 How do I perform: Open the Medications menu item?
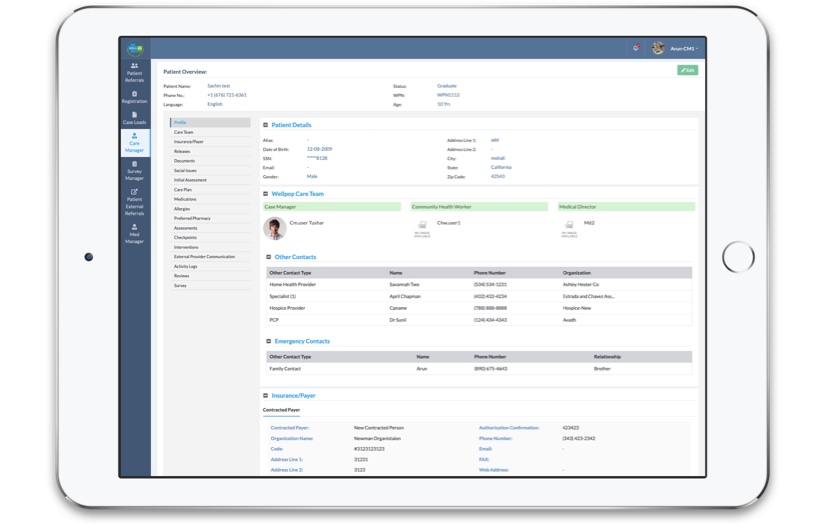210,199
